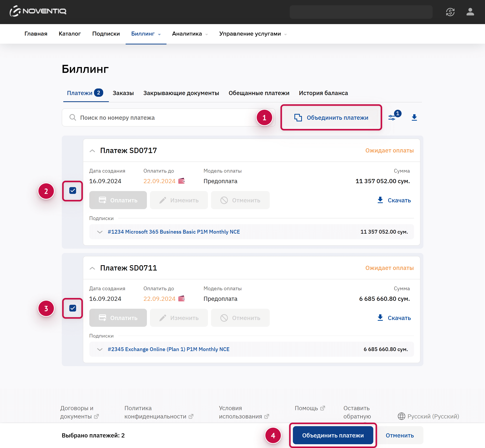The image size is (485, 448).
Task: Open the История баланса tab
Action: [323, 93]
